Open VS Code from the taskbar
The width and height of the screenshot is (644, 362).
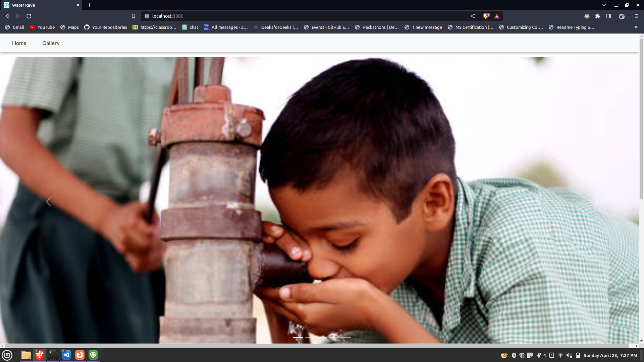click(x=66, y=355)
